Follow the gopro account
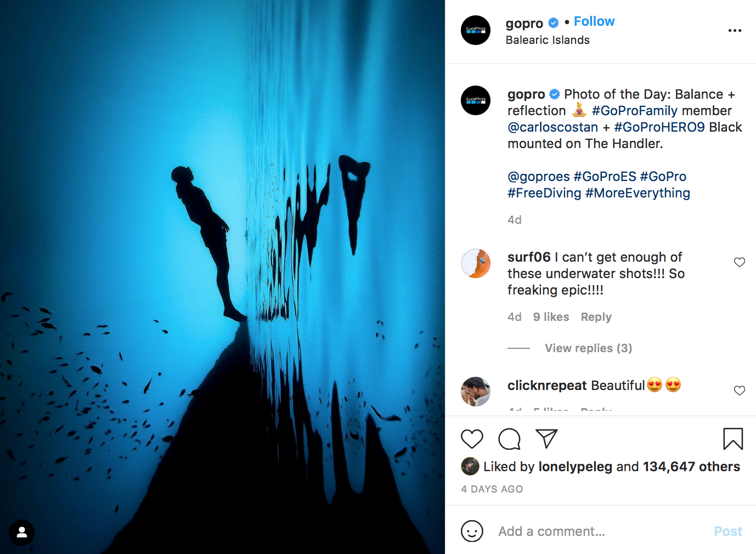The width and height of the screenshot is (756, 554). point(594,21)
